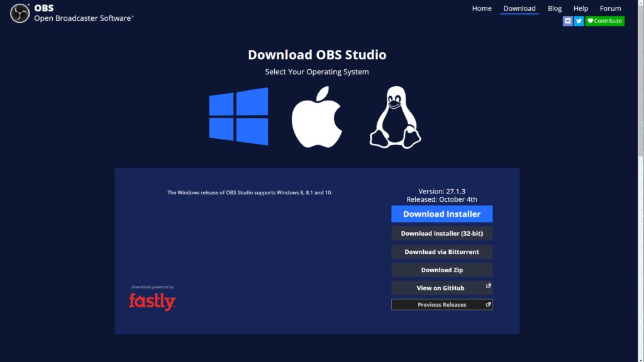Screen dimensions: 644x362
Task: Click the blue Download Installer button
Action: click(x=442, y=214)
